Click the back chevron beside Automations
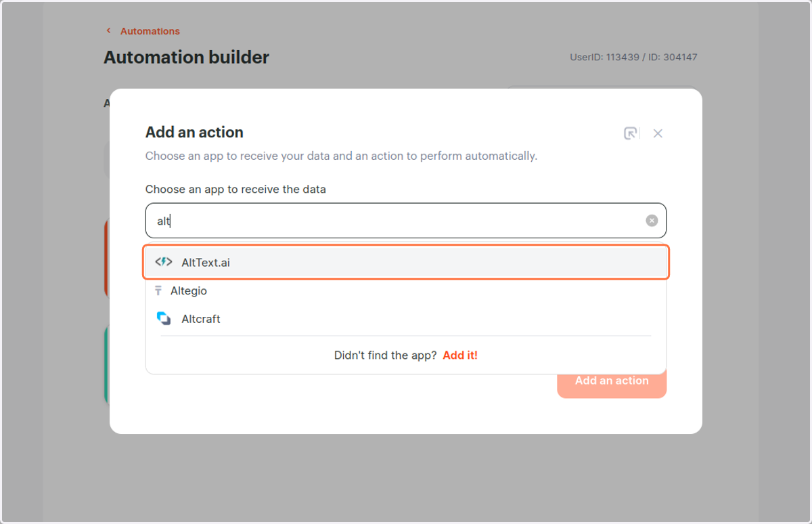Image resolution: width=812 pixels, height=524 pixels. (x=108, y=30)
